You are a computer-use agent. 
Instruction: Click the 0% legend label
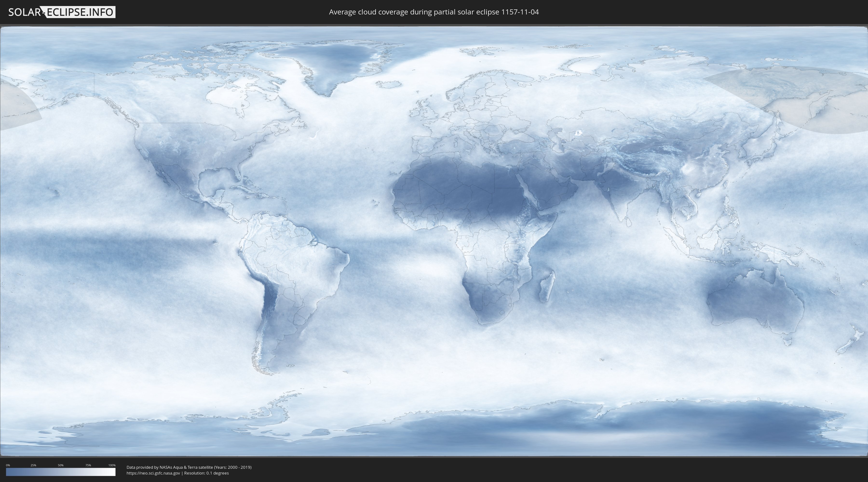click(x=8, y=465)
